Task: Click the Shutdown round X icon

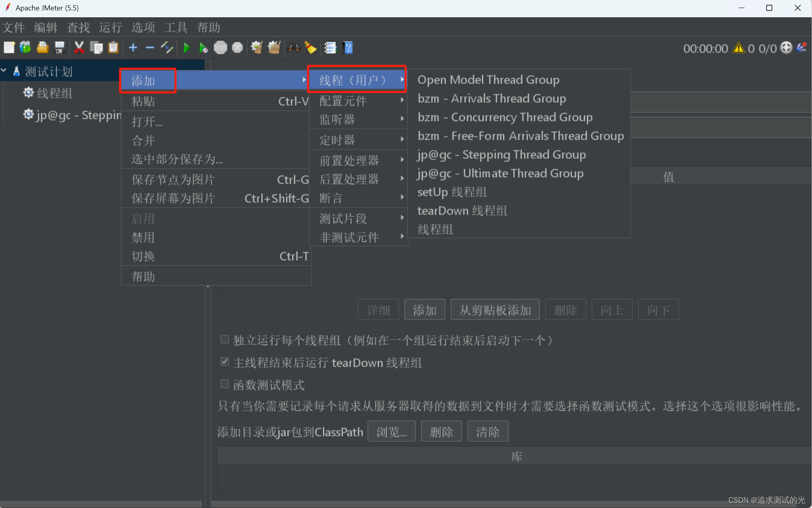Action: point(237,48)
